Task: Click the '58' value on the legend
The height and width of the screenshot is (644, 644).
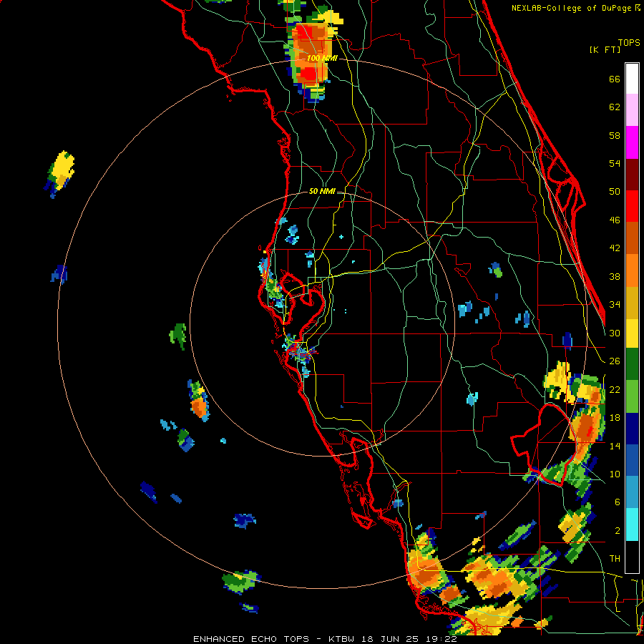Action: (x=615, y=135)
